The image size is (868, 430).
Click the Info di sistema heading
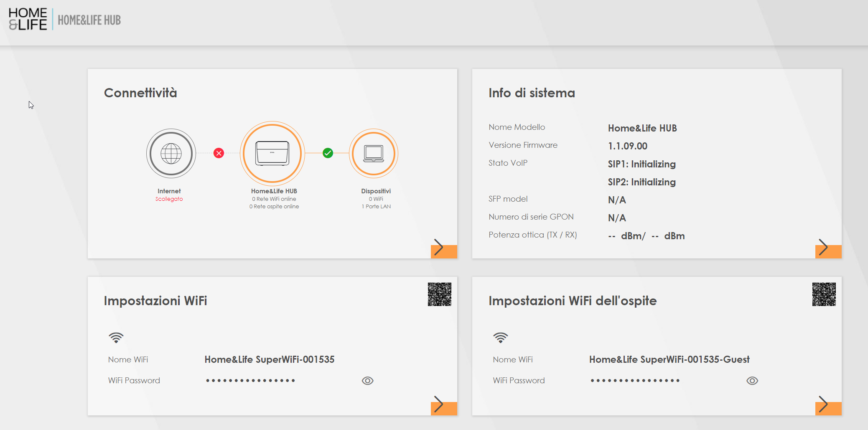532,93
